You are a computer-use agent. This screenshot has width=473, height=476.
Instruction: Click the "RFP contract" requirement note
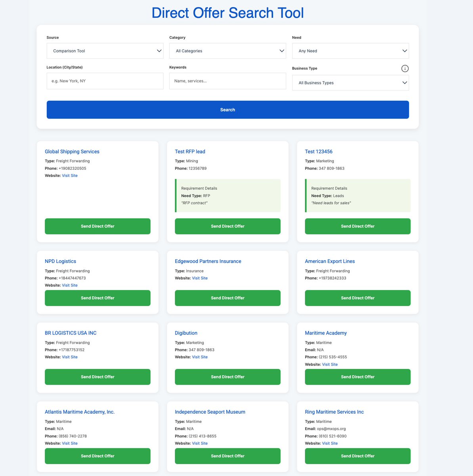(x=194, y=203)
